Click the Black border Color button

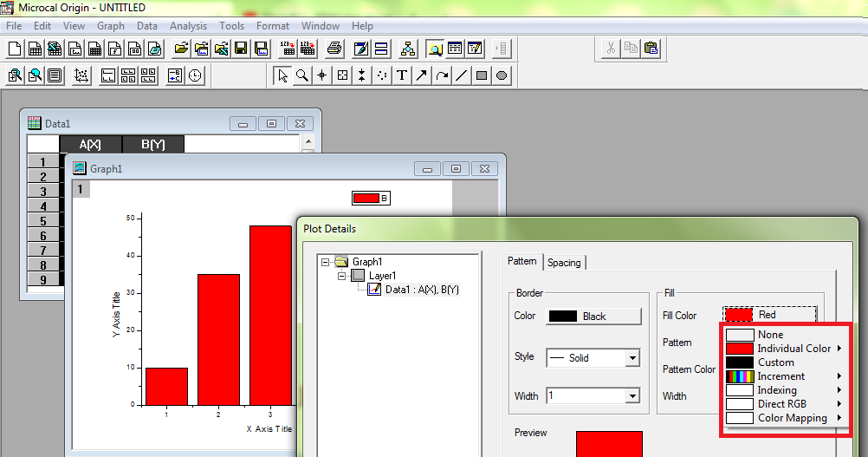coord(594,317)
